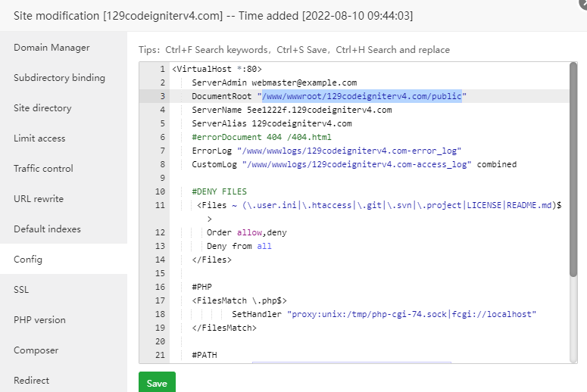Viewport: 587px width, 392px height.
Task: Click the Site modification dialog title
Action: click(x=214, y=16)
